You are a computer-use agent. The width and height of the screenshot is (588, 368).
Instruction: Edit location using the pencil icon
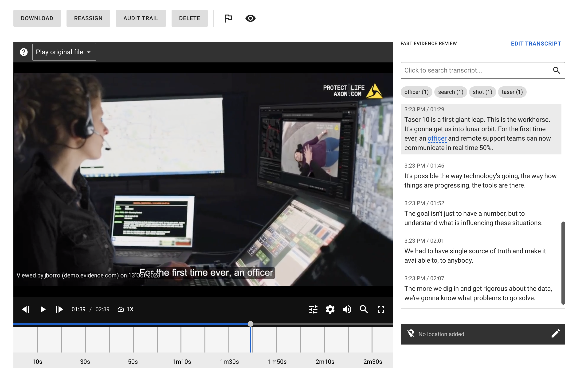556,334
